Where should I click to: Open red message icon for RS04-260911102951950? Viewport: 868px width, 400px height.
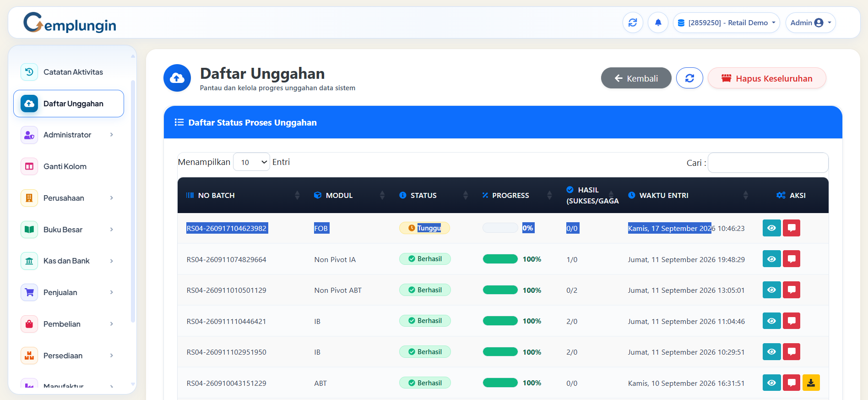792,351
